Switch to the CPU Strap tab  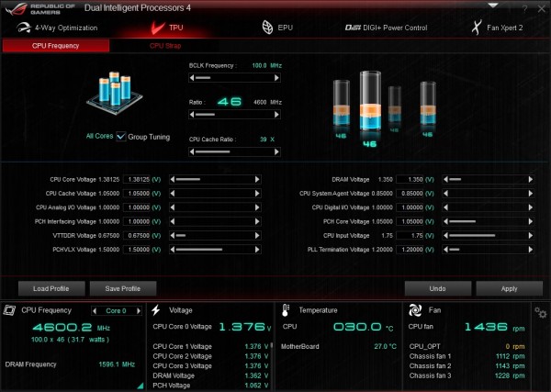[165, 46]
